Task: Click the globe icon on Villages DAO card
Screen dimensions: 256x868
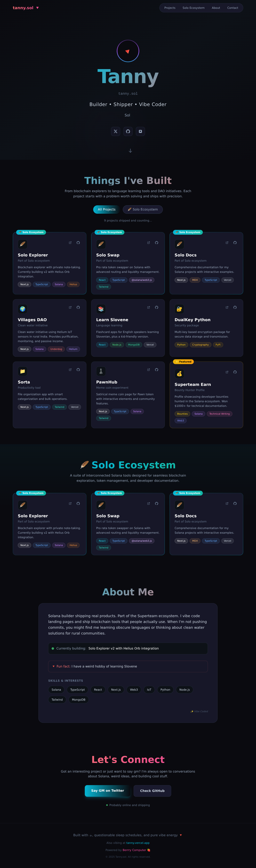Action: (x=23, y=308)
